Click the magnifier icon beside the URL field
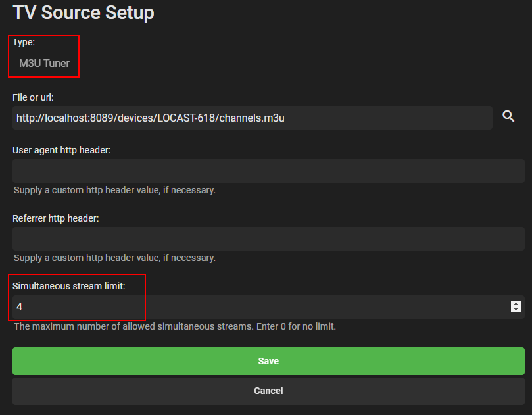Screen dimensions: 532x415 point(508,116)
